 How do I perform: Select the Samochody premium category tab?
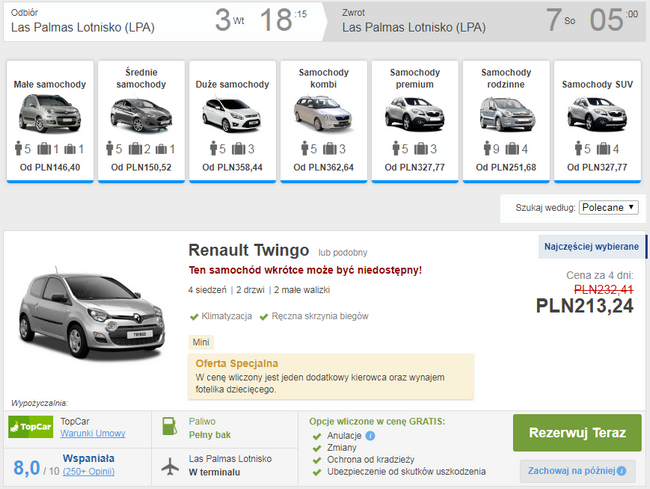coord(415,121)
